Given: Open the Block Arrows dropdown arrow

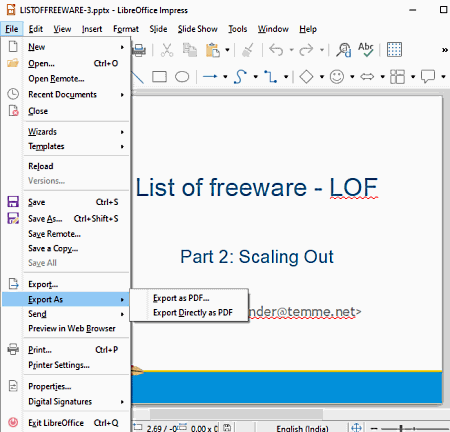Looking at the screenshot, I should [383, 77].
